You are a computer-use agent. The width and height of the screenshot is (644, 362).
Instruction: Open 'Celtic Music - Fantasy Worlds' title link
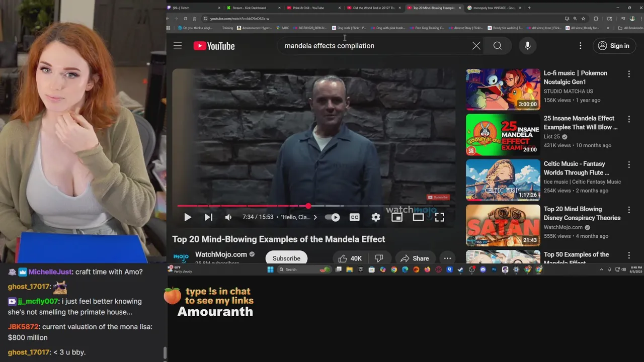pyautogui.click(x=577, y=168)
